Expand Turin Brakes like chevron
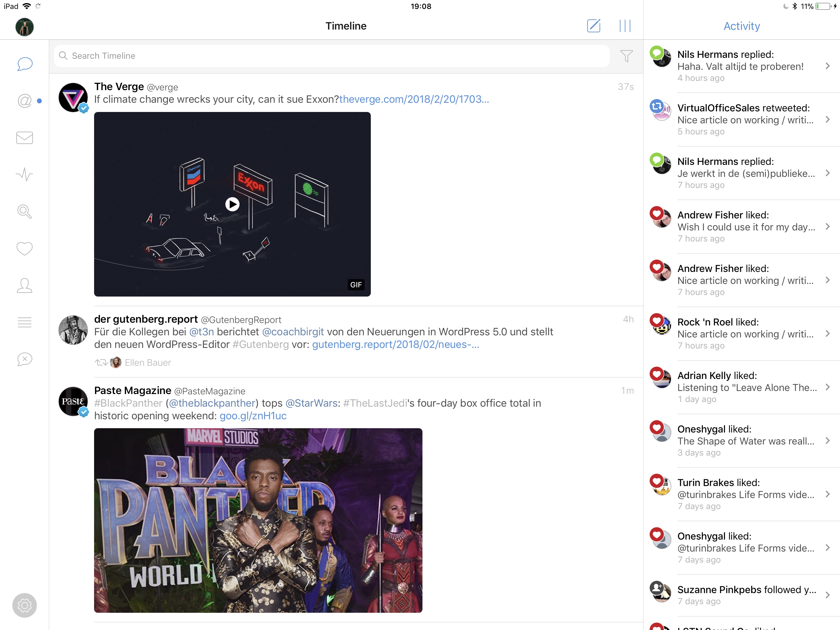Screen dimensions: 840x630 tap(827, 494)
